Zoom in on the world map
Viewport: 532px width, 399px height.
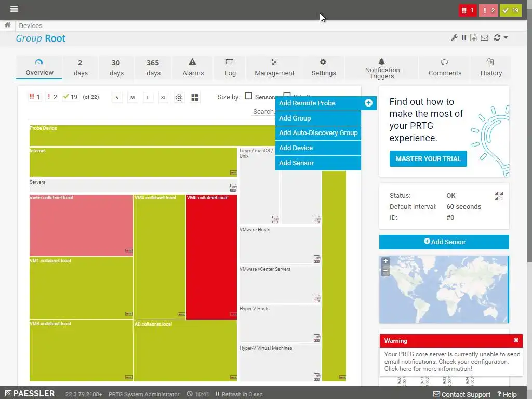pos(385,261)
